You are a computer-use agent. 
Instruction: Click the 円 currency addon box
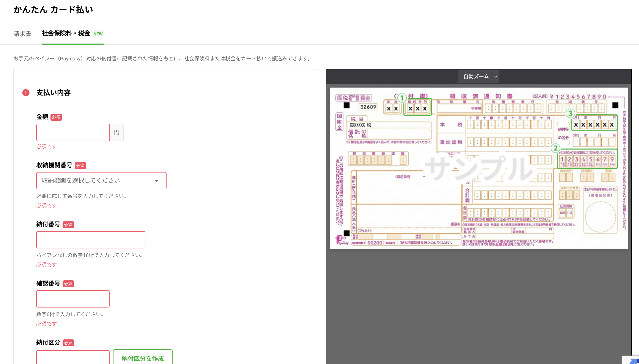116,132
